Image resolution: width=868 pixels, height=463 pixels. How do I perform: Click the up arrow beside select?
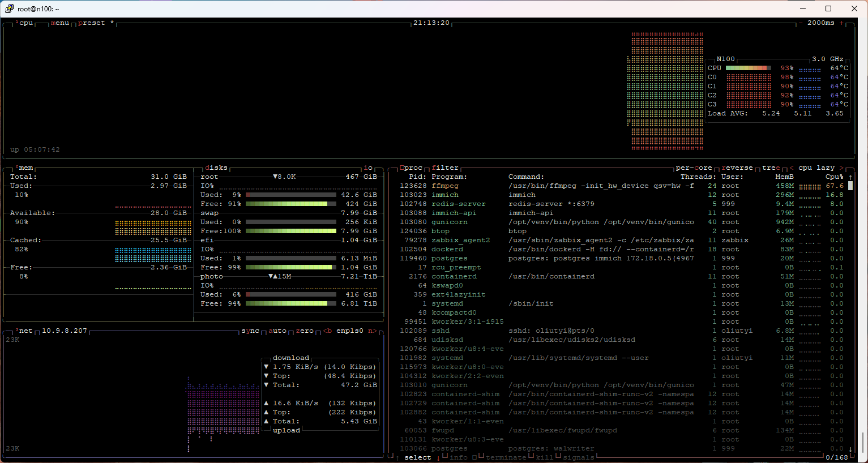397,457
